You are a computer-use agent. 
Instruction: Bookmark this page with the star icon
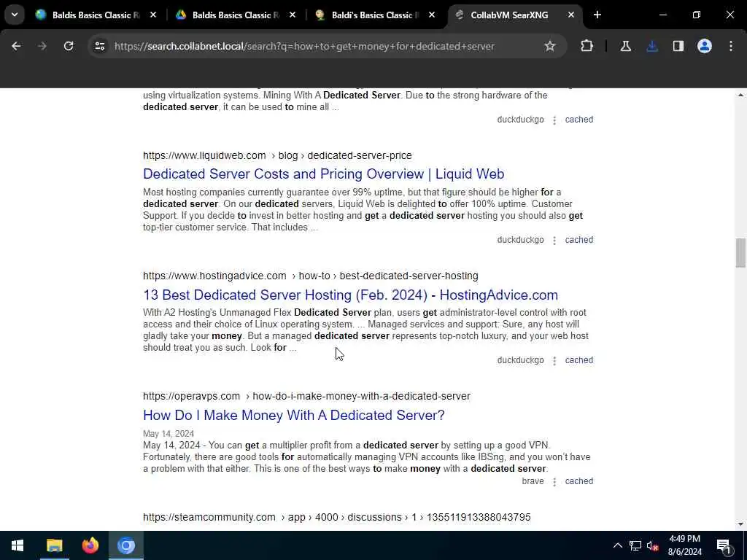[x=550, y=46]
